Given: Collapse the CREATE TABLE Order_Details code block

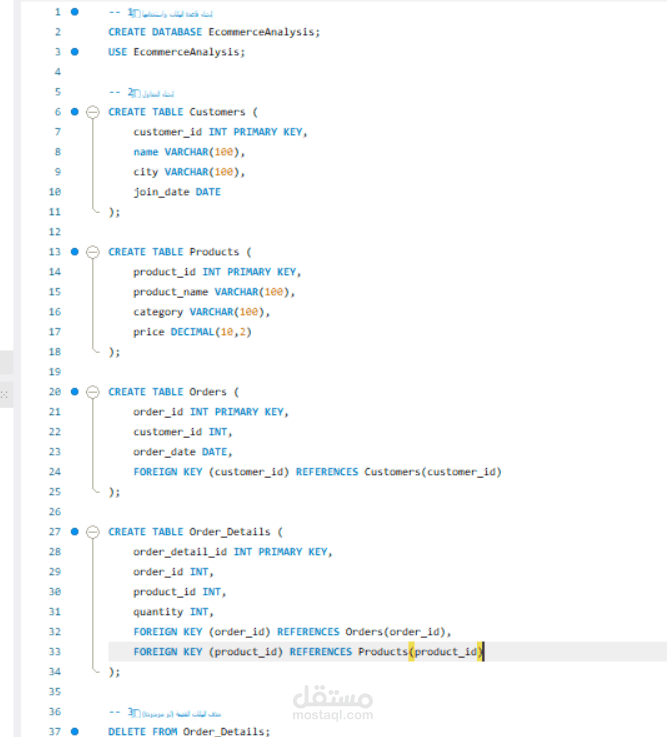Looking at the screenshot, I should pyautogui.click(x=93, y=532).
